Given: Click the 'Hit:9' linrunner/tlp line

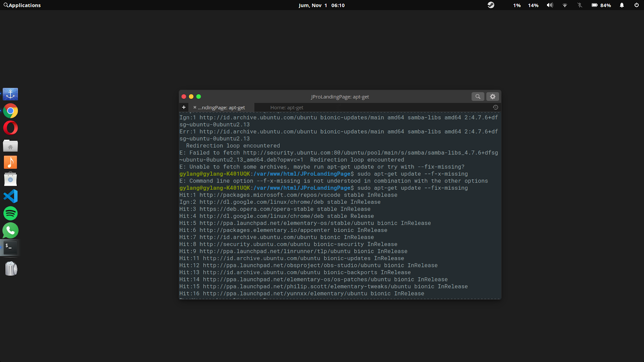Looking at the screenshot, I should pyautogui.click(x=293, y=251).
